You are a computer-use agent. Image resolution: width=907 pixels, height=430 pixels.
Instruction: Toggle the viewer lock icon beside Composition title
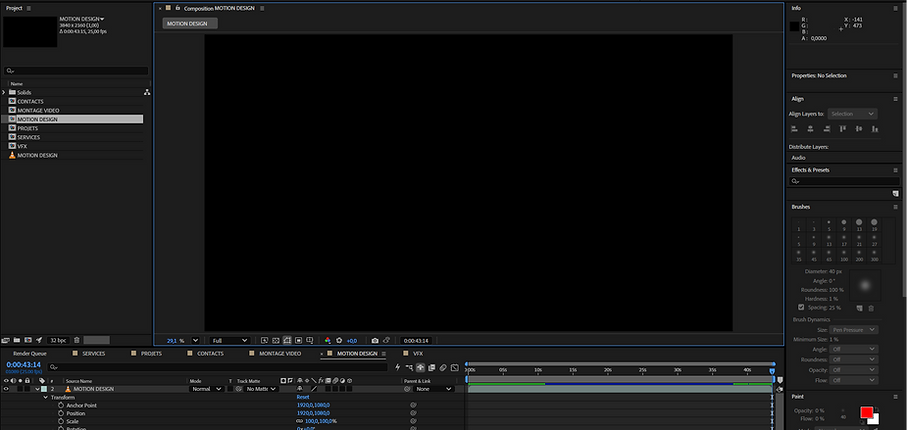178,8
